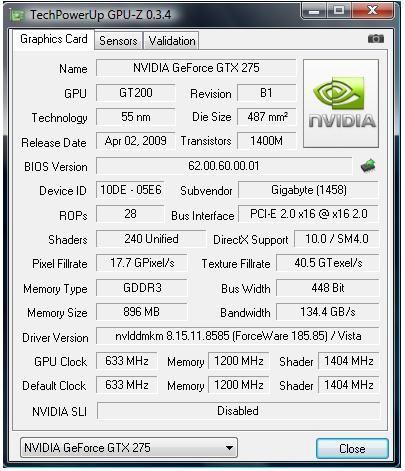Click the NVIDIA logo image
This screenshot has width=405, height=471.
point(341,103)
